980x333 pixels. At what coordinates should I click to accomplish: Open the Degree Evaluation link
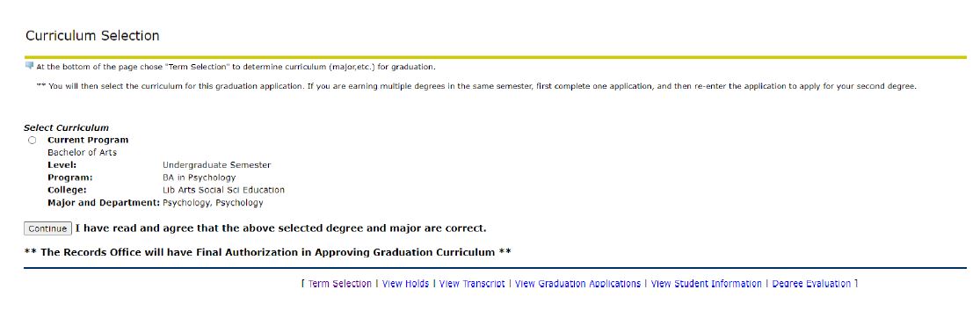[812, 284]
